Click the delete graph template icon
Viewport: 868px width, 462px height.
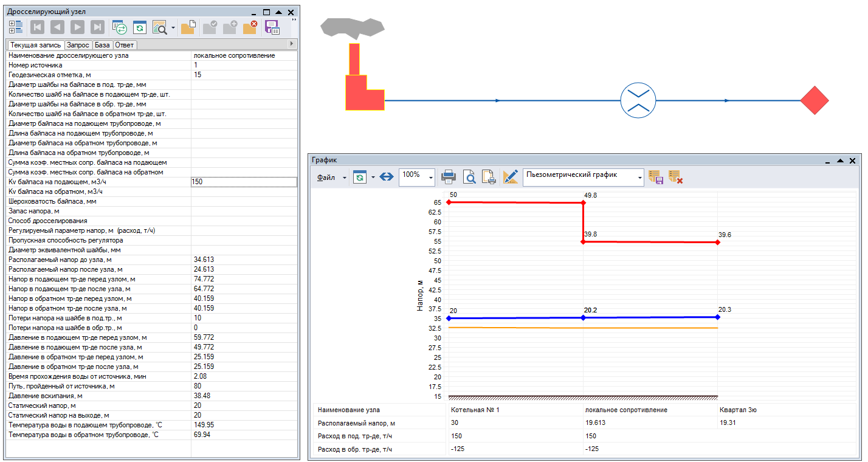[675, 177]
